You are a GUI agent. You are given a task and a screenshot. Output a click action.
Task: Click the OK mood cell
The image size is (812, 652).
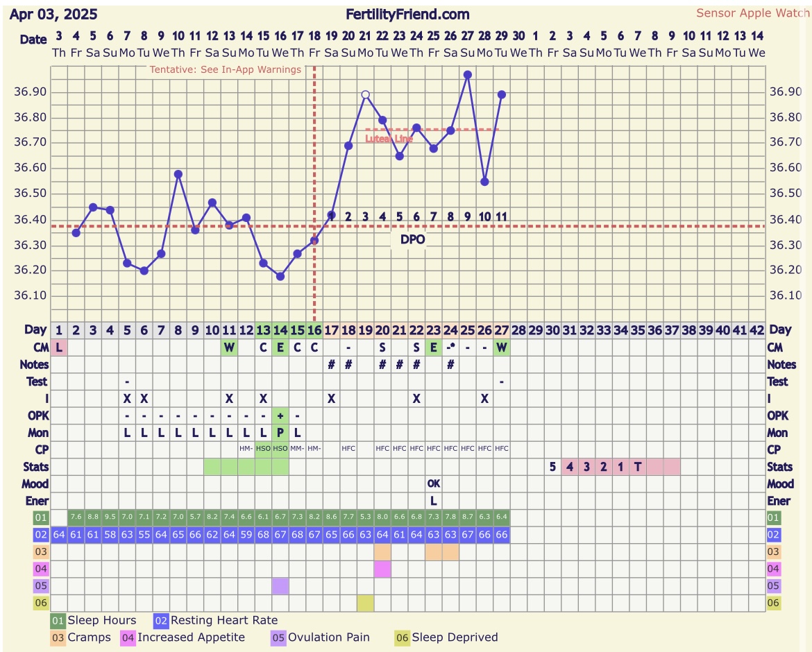click(434, 483)
